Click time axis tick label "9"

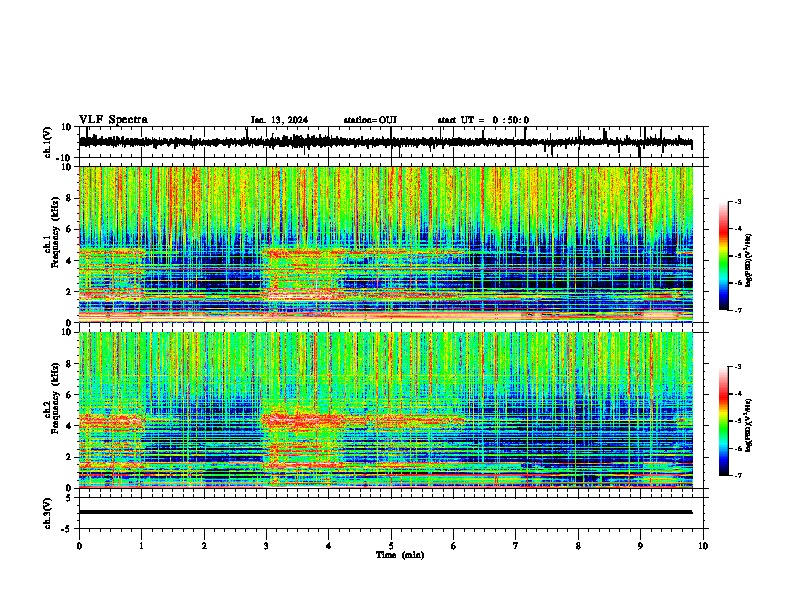coord(640,546)
